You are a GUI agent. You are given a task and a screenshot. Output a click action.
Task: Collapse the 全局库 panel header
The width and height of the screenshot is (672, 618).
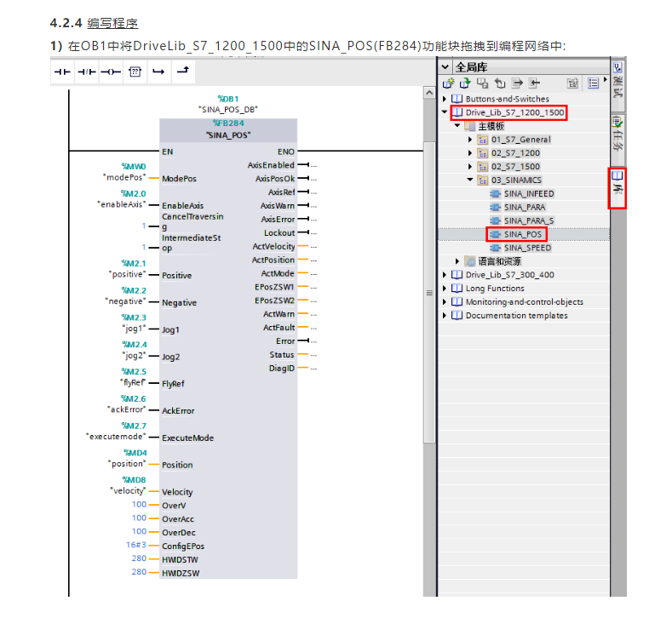[445, 66]
